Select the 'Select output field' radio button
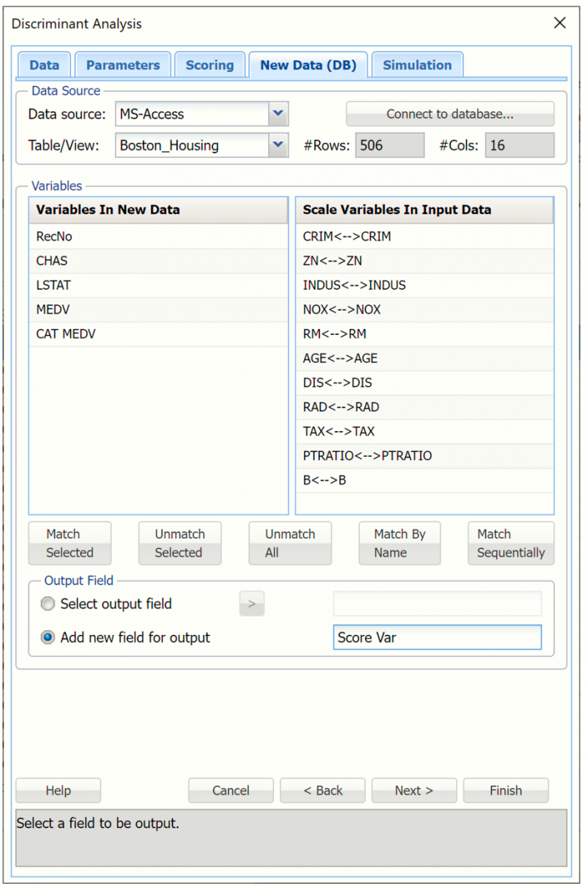588x889 pixels. point(48,604)
